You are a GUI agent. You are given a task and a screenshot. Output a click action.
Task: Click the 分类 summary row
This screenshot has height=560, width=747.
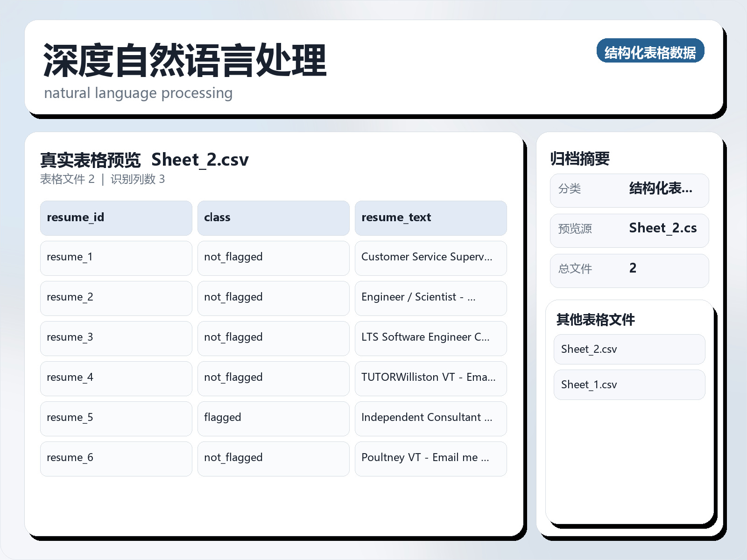click(629, 190)
